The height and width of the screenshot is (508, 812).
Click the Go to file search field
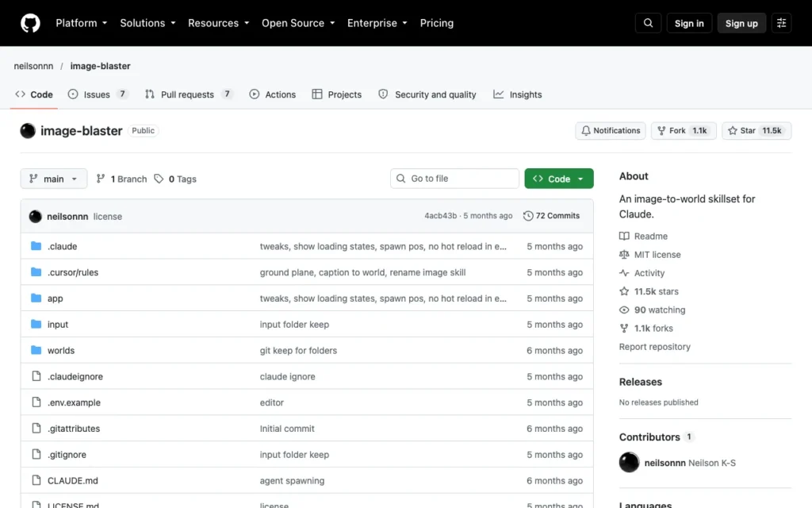coord(454,179)
